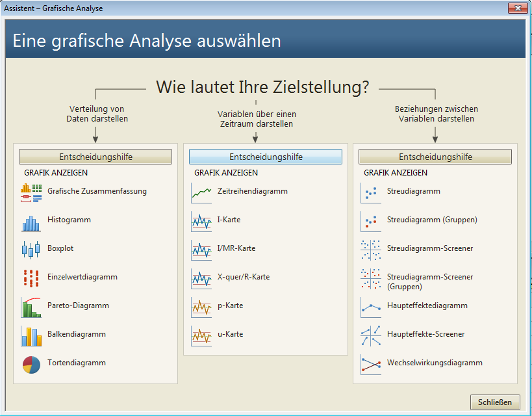Click the Schließen button
This screenshot has width=532, height=416.
tap(495, 402)
